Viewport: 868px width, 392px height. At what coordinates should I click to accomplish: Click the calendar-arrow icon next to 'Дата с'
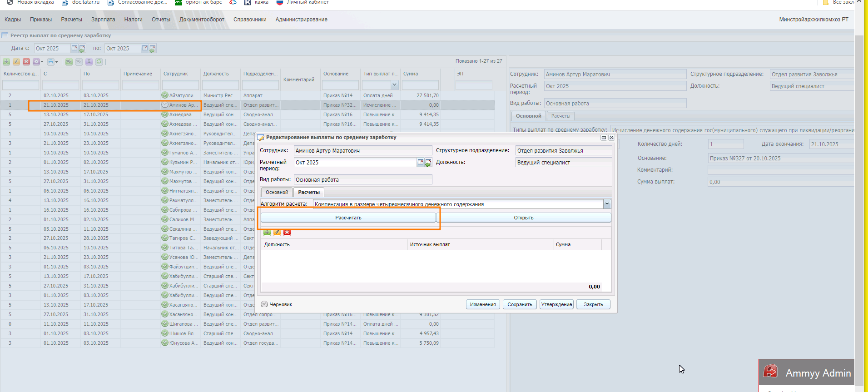pos(82,48)
